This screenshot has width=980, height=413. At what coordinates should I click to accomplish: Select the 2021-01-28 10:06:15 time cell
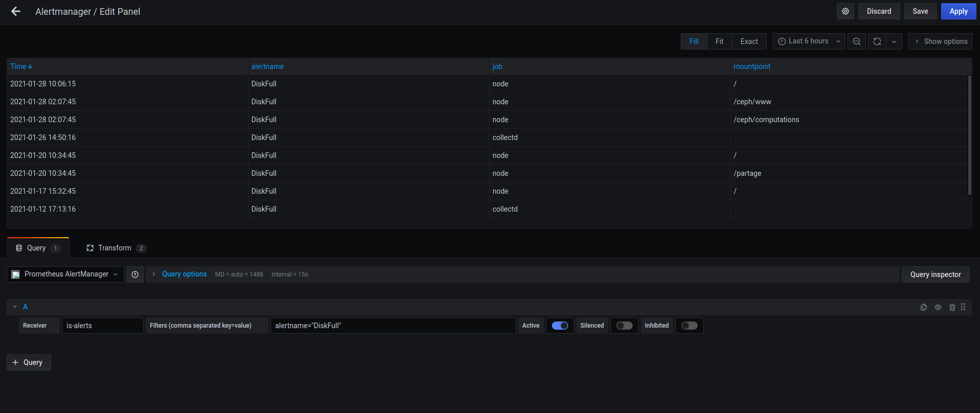(127, 84)
